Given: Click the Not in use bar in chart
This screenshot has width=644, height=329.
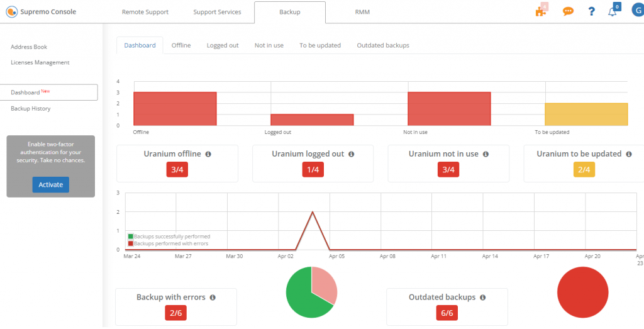Looking at the screenshot, I should [x=449, y=109].
